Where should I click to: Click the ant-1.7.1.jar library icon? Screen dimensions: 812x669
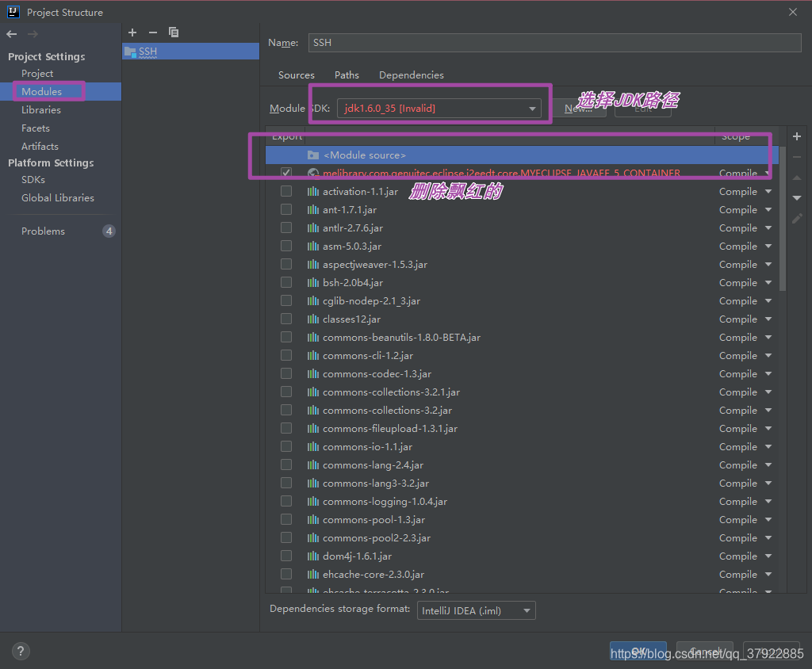pyautogui.click(x=312, y=210)
